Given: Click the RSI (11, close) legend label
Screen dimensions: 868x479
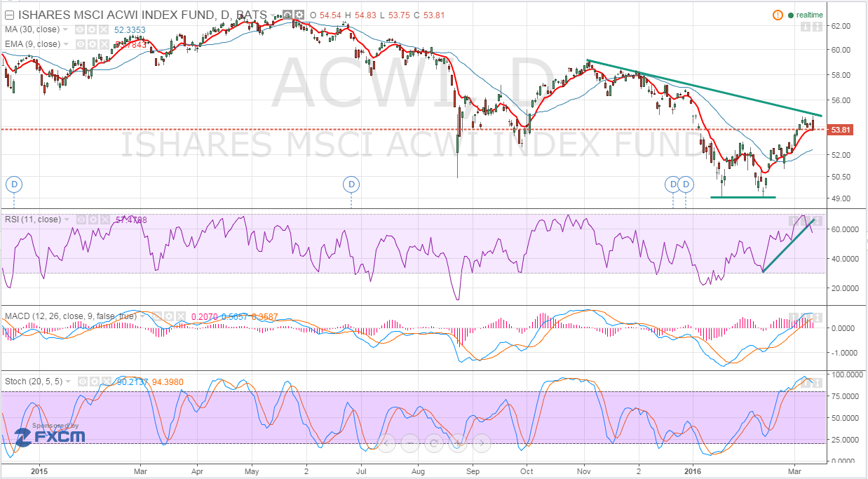Looking at the screenshot, I should [33, 220].
